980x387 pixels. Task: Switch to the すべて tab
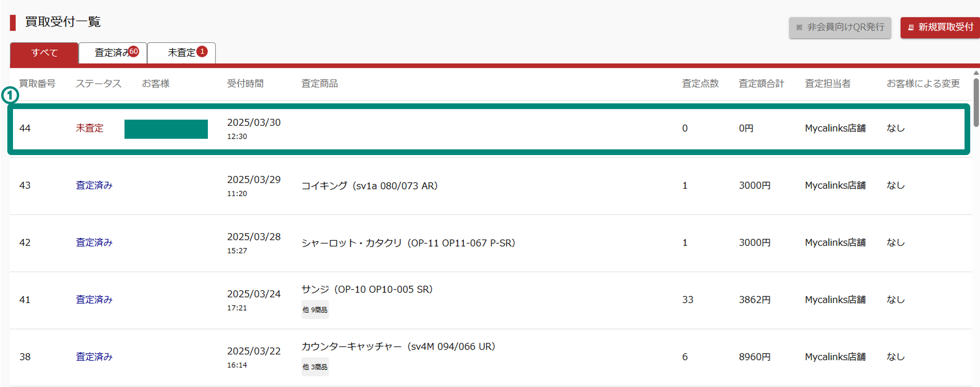[44, 53]
